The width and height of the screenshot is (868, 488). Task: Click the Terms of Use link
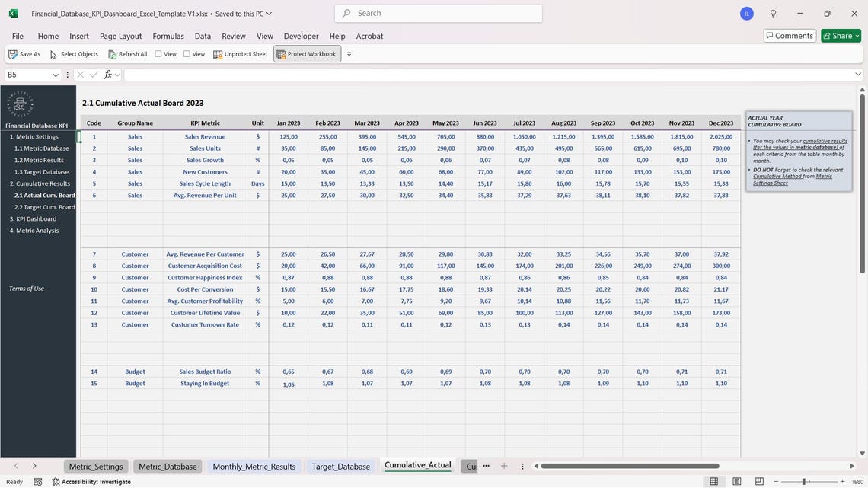click(27, 288)
